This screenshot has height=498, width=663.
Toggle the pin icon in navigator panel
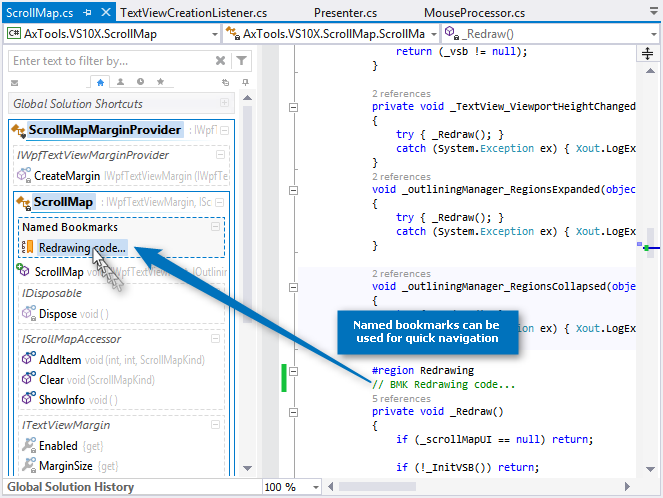coord(245,82)
